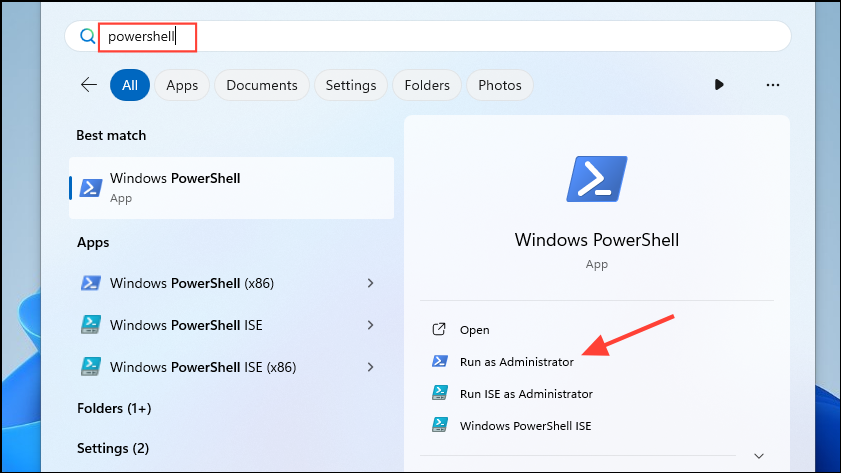Image resolution: width=841 pixels, height=473 pixels.
Task: Open the three-dots more options menu
Action: pos(772,85)
